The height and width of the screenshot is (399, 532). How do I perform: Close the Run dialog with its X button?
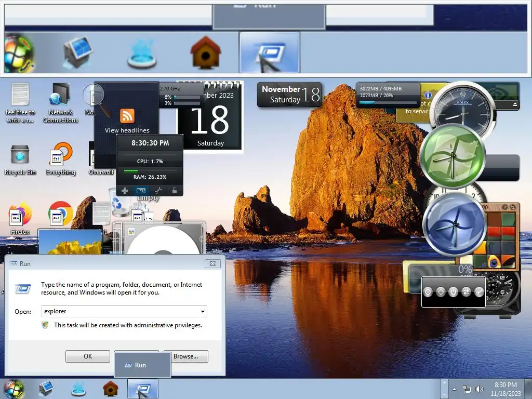212,263
